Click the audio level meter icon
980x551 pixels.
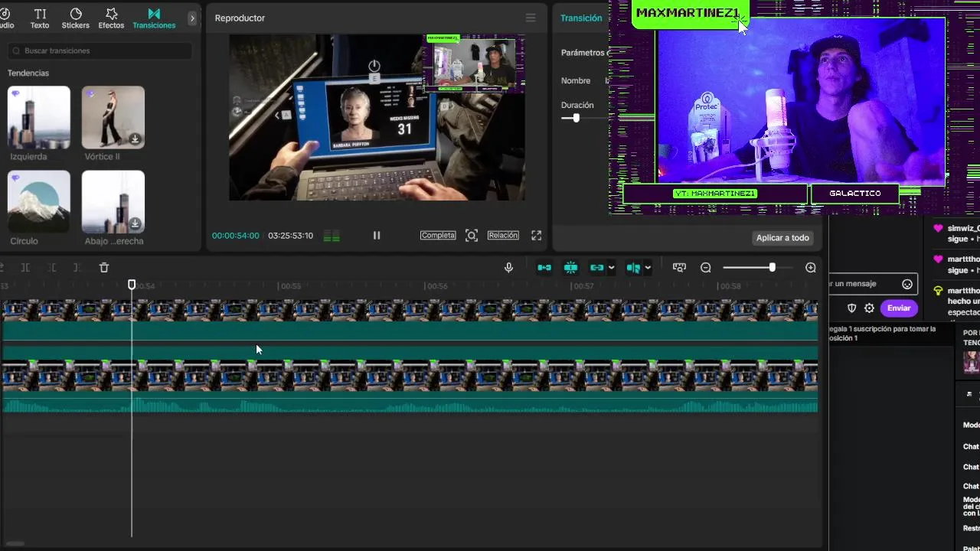click(x=332, y=236)
